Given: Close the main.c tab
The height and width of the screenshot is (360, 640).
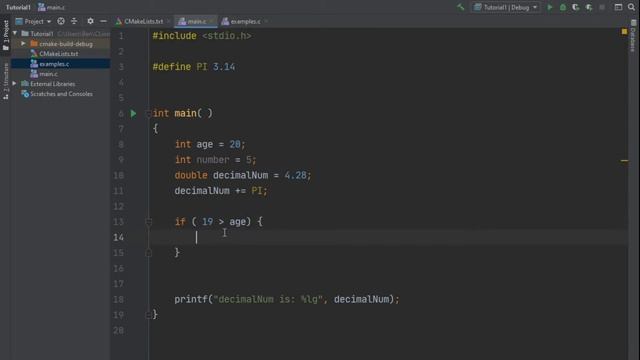Looking at the screenshot, I should pyautogui.click(x=211, y=21).
